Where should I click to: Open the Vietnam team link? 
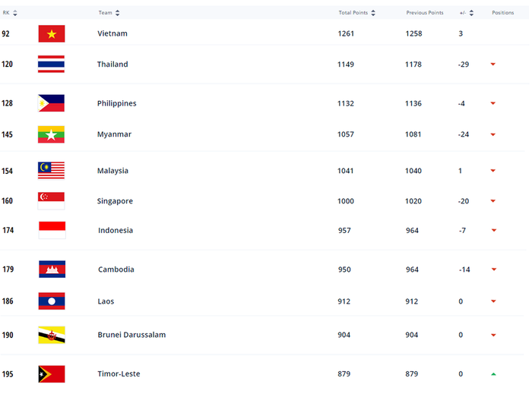point(112,33)
